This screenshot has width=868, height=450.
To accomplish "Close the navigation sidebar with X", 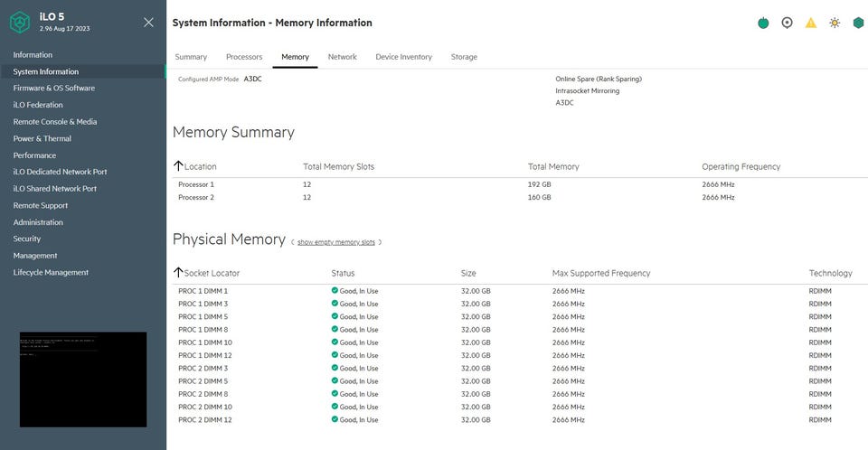I will pyautogui.click(x=148, y=23).
